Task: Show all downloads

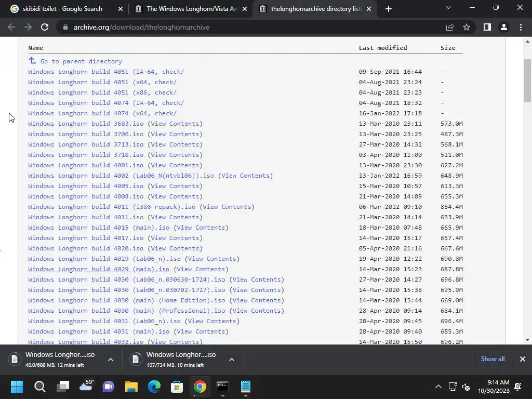Action: [493, 359]
